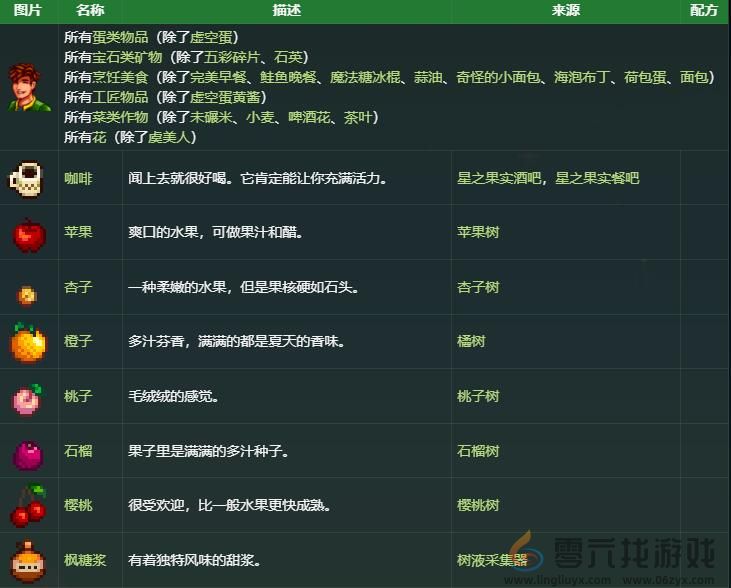Viewport: 731px width, 588px height.
Task: Open the 石榴树 source link
Action: [x=478, y=452]
